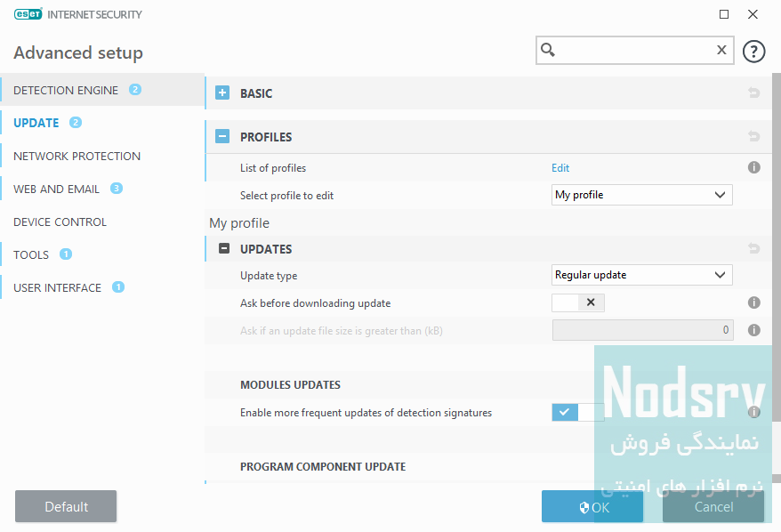Click the My profile section label
The image size is (781, 532).
click(x=239, y=222)
